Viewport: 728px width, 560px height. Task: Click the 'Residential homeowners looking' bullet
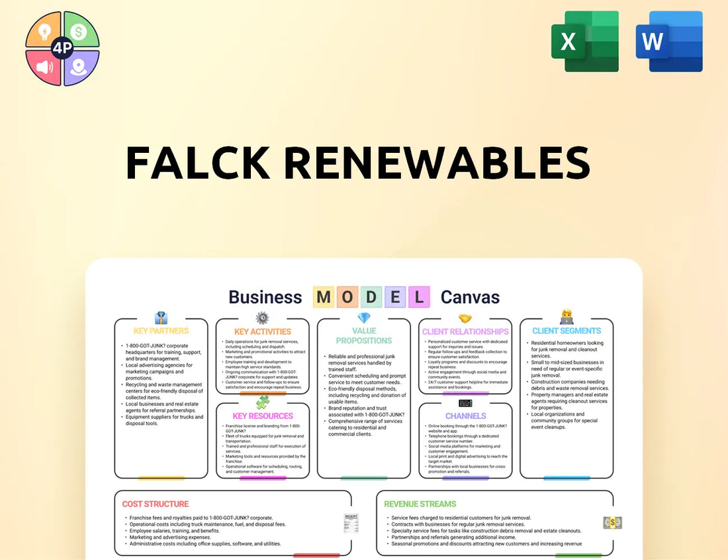pyautogui.click(x=567, y=350)
